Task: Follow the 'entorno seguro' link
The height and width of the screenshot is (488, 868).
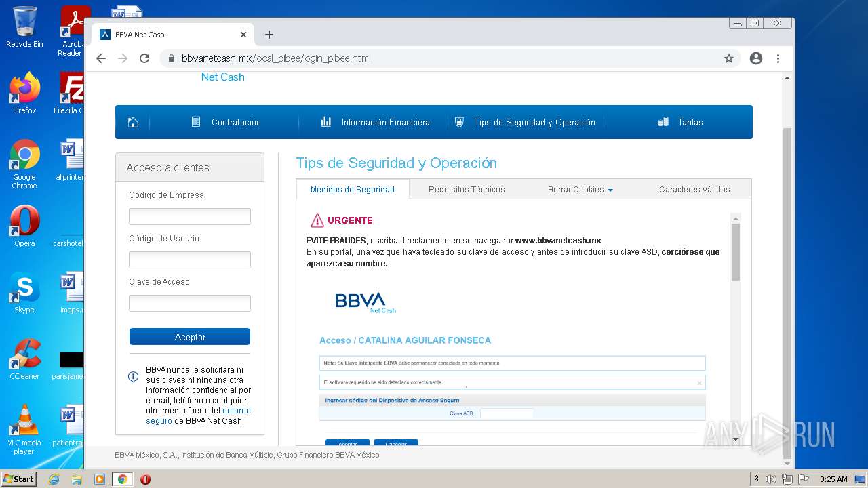Action: [x=199, y=415]
